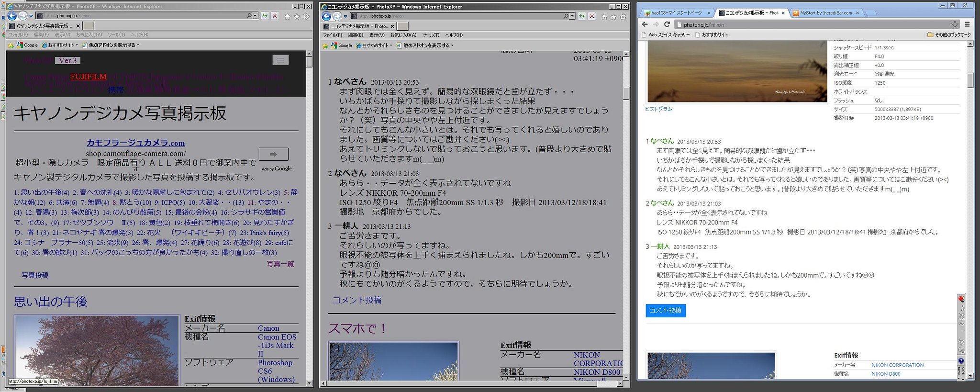Viewport: 980px width, 392px height.
Task: Click ヒストグラム link in Chrome page
Action: pos(658,109)
